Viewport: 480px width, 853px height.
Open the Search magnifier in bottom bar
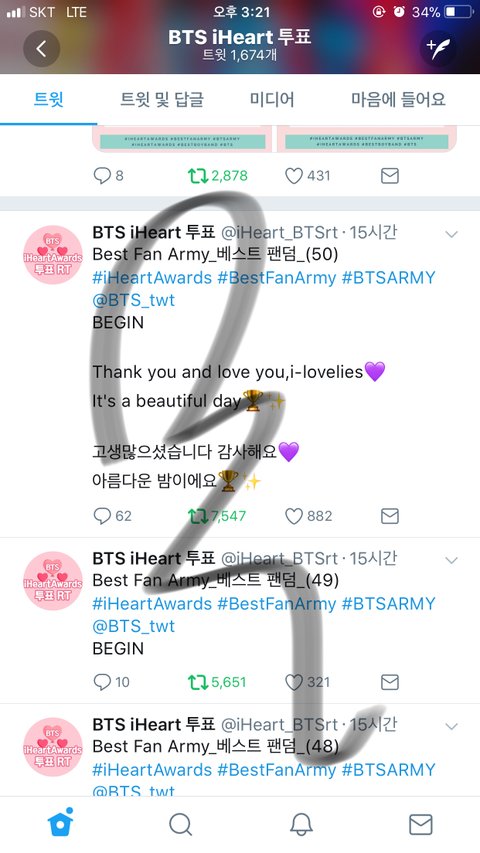pos(181,825)
